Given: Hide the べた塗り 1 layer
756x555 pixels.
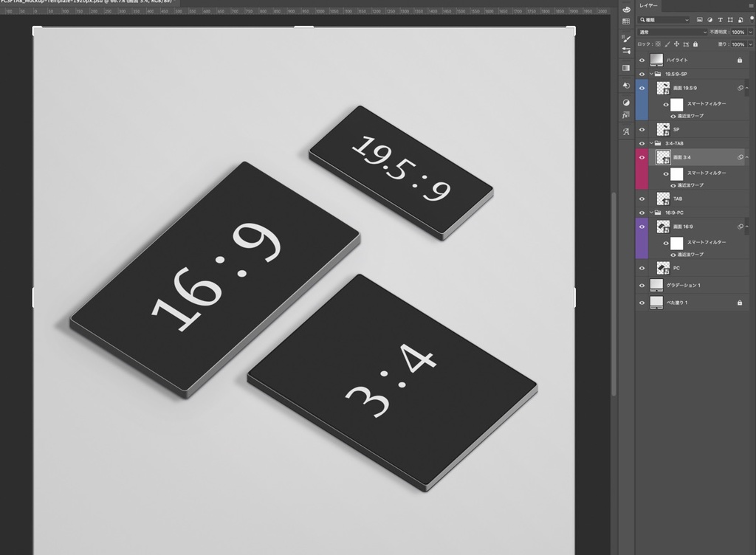Looking at the screenshot, I should coord(642,303).
